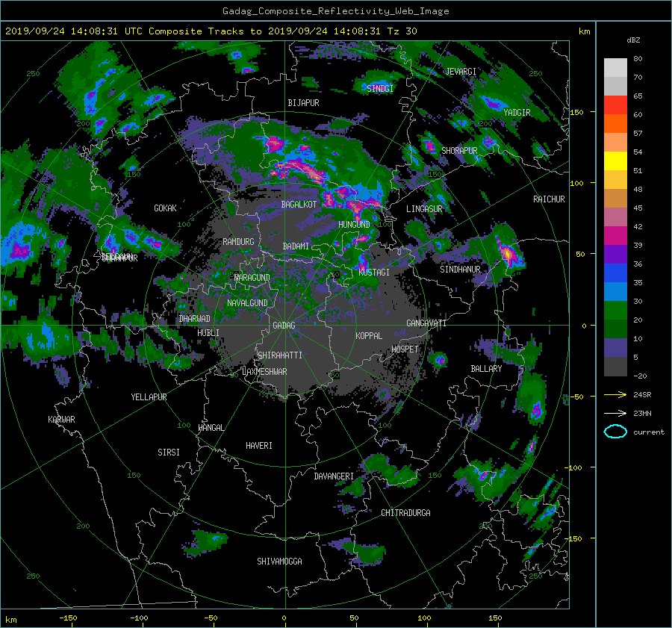
Task: Select the SHIRAHATTI label
Action: pyautogui.click(x=280, y=355)
